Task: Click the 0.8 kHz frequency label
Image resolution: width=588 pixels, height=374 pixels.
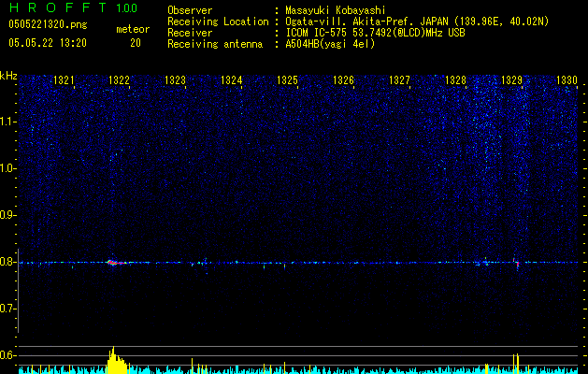Action: [x=7, y=262]
